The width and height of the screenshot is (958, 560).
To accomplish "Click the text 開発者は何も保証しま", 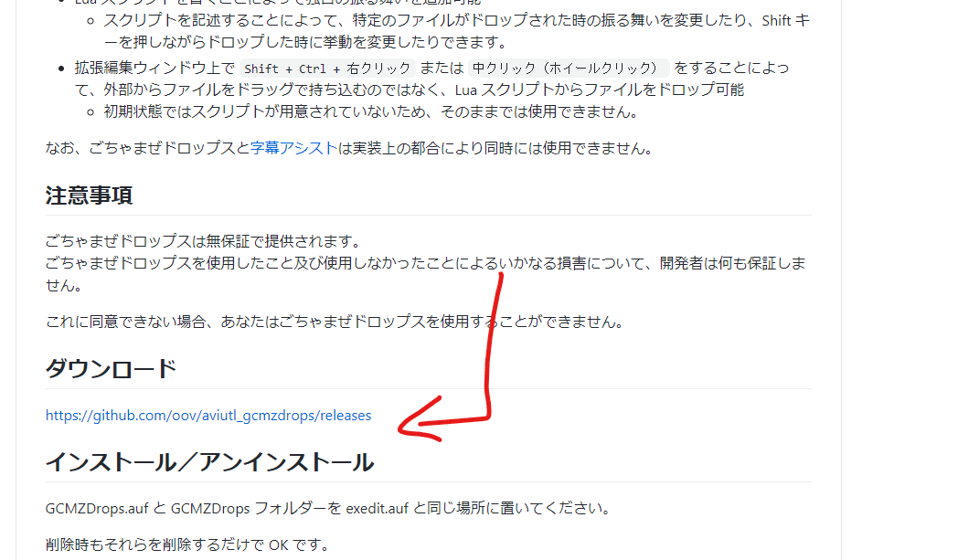I will [x=732, y=263].
